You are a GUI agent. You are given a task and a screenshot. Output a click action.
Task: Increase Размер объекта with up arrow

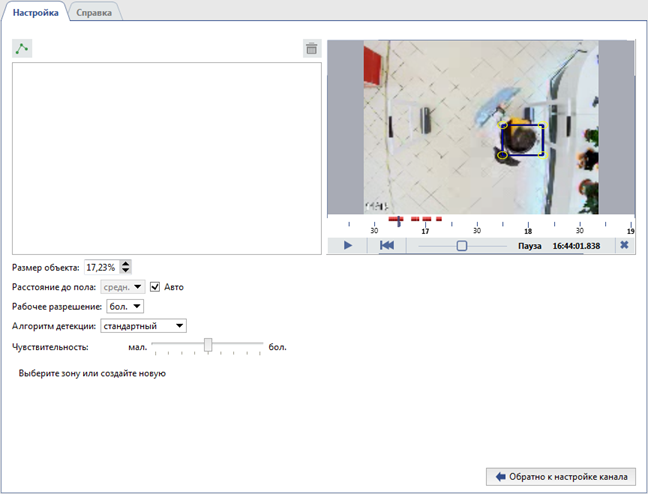point(125,264)
